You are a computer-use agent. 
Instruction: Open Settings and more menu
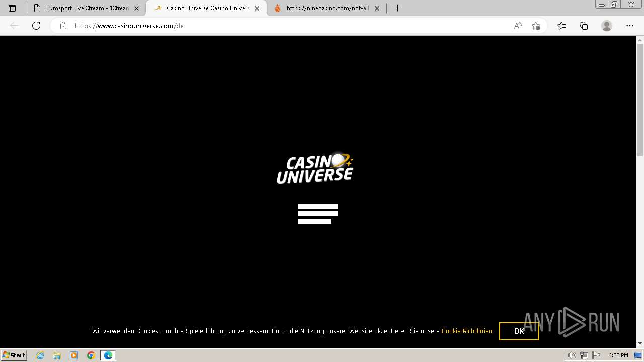click(x=630, y=26)
